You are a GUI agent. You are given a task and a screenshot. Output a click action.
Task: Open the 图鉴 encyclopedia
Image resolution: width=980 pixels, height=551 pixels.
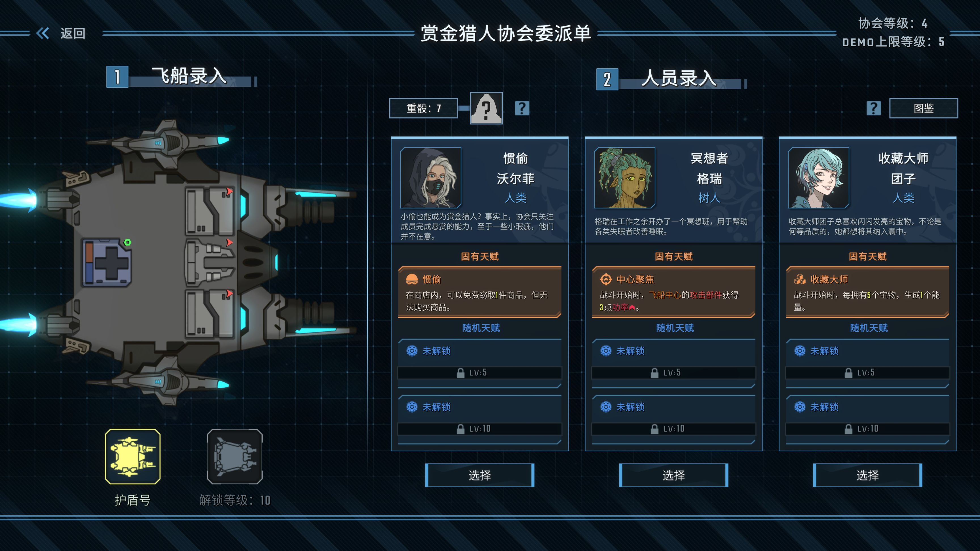pos(923,108)
